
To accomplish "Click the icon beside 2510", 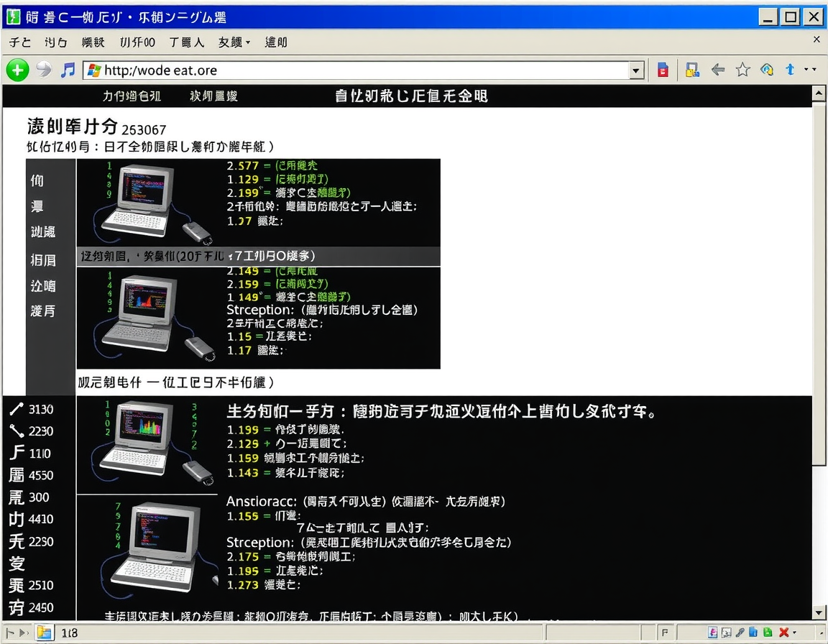I will 17,585.
